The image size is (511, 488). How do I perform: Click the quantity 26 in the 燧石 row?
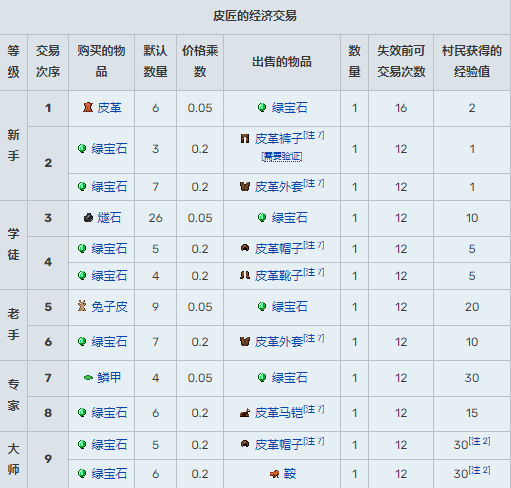point(155,218)
